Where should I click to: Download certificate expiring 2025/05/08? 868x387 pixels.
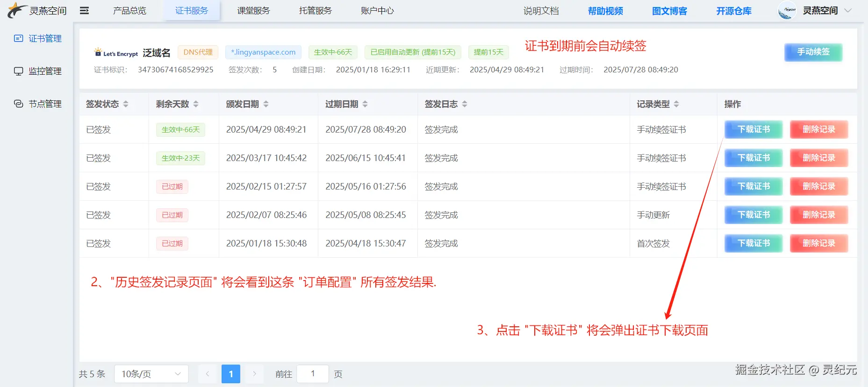[753, 215]
